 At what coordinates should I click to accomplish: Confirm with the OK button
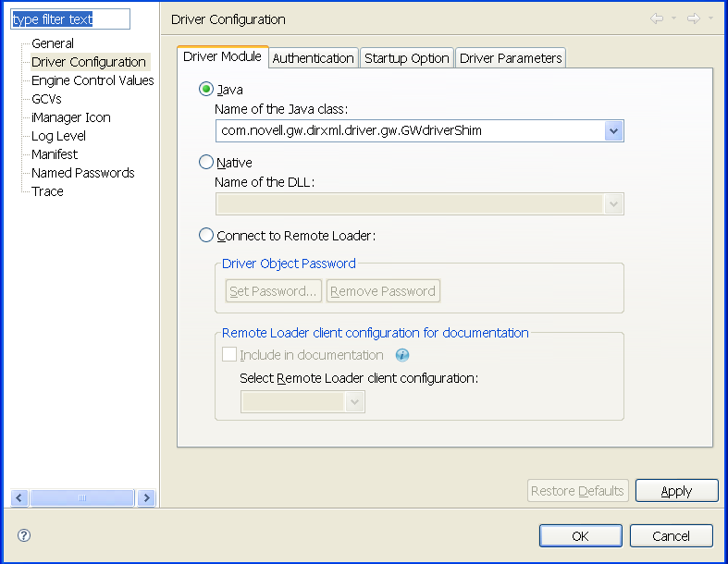click(x=580, y=536)
